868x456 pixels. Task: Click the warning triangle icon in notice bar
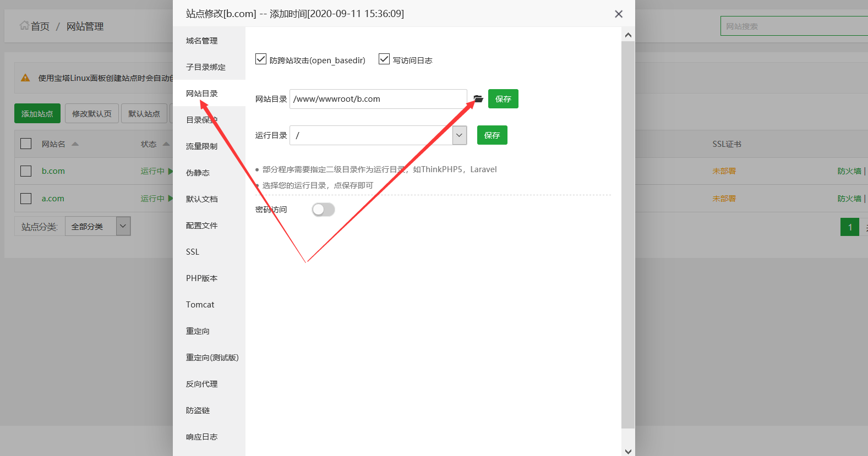pyautogui.click(x=25, y=78)
